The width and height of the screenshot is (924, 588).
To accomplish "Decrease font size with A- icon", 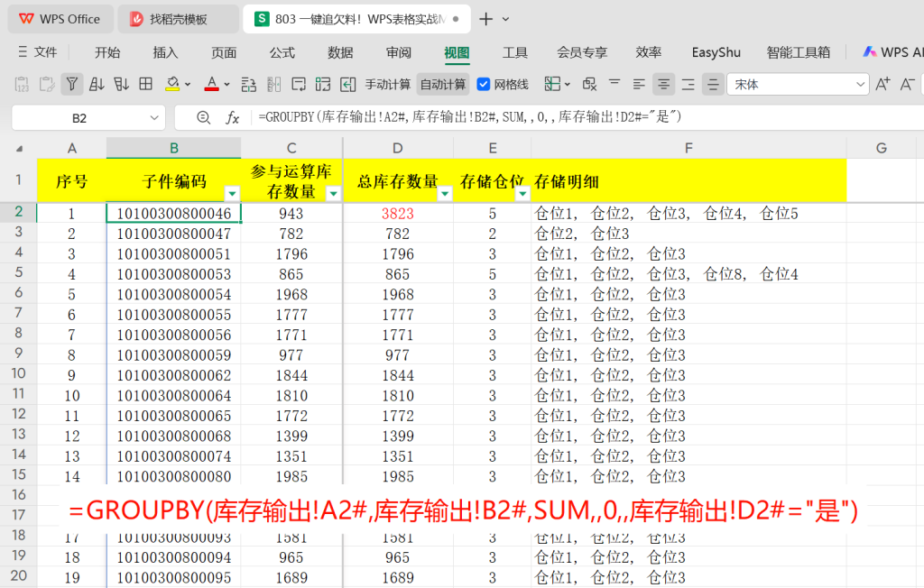I will 908,84.
